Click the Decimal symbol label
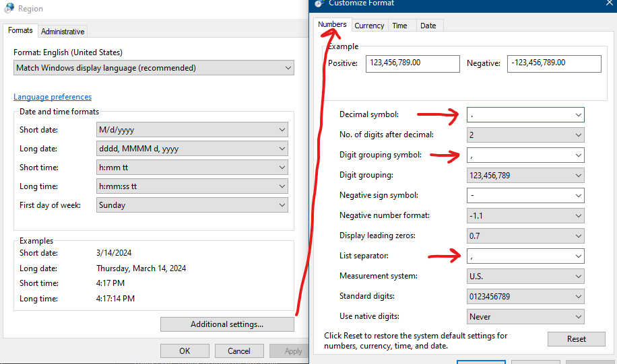Image resolution: width=617 pixels, height=364 pixels. (x=369, y=114)
